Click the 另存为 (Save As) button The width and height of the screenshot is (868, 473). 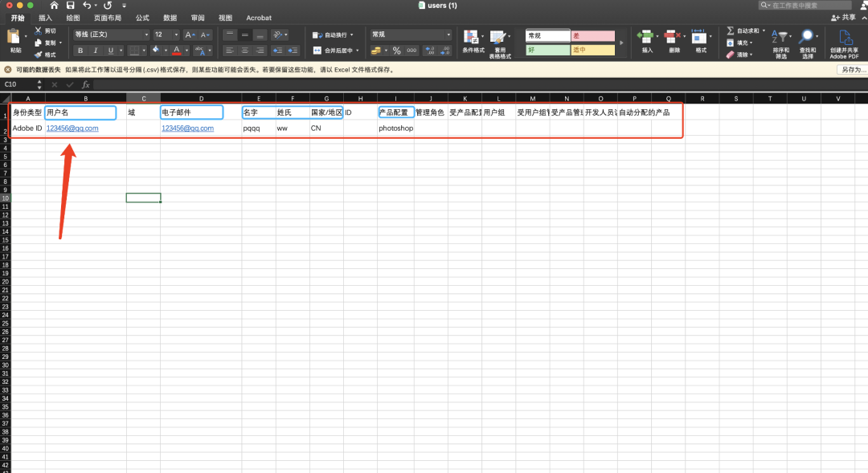tap(851, 70)
